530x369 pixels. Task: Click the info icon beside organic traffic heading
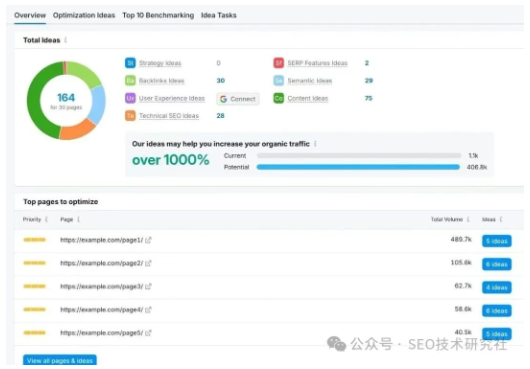click(x=315, y=144)
